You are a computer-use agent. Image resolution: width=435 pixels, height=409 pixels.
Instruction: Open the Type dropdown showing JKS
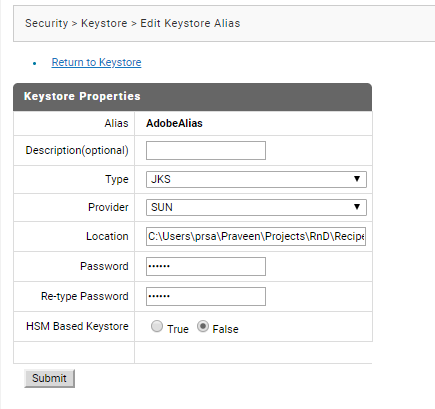tap(256, 179)
